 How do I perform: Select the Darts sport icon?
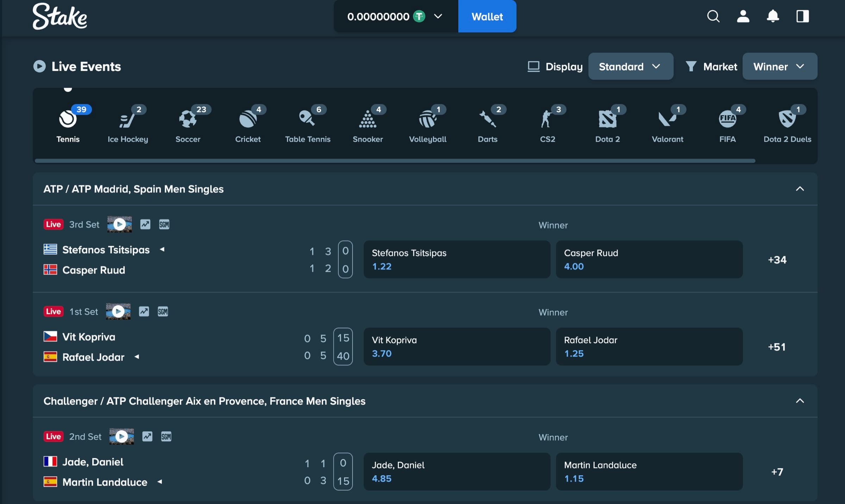point(488,119)
